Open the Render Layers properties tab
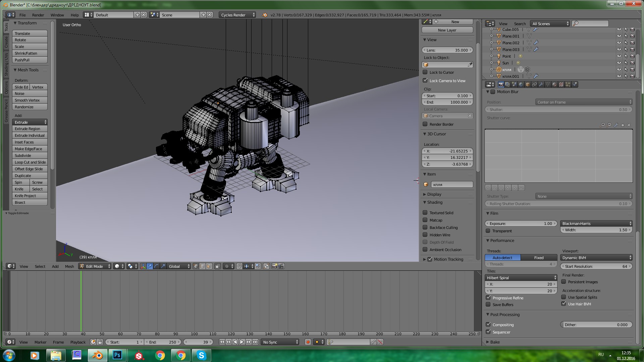Image resolution: width=644 pixels, height=362 pixels. click(507, 84)
